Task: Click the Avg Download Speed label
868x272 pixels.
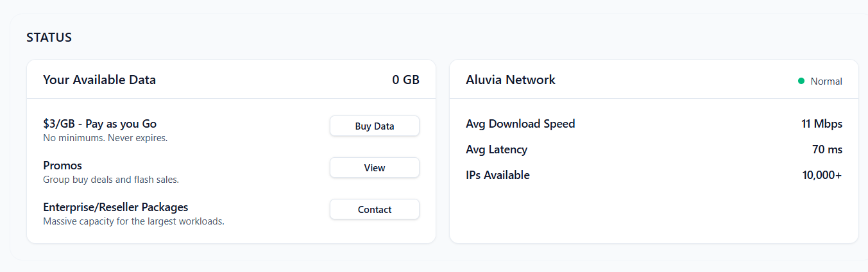Action: coord(520,124)
